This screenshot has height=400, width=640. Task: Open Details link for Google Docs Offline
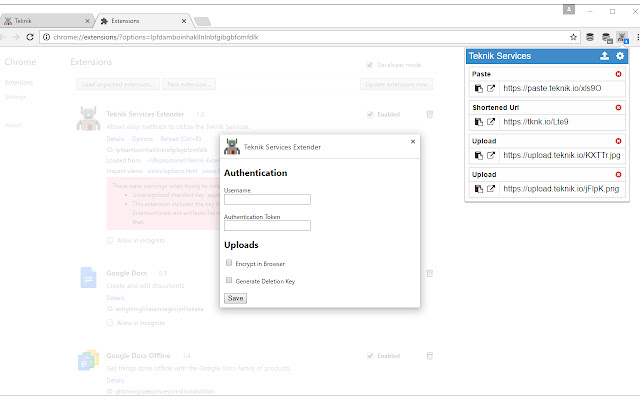tap(115, 380)
